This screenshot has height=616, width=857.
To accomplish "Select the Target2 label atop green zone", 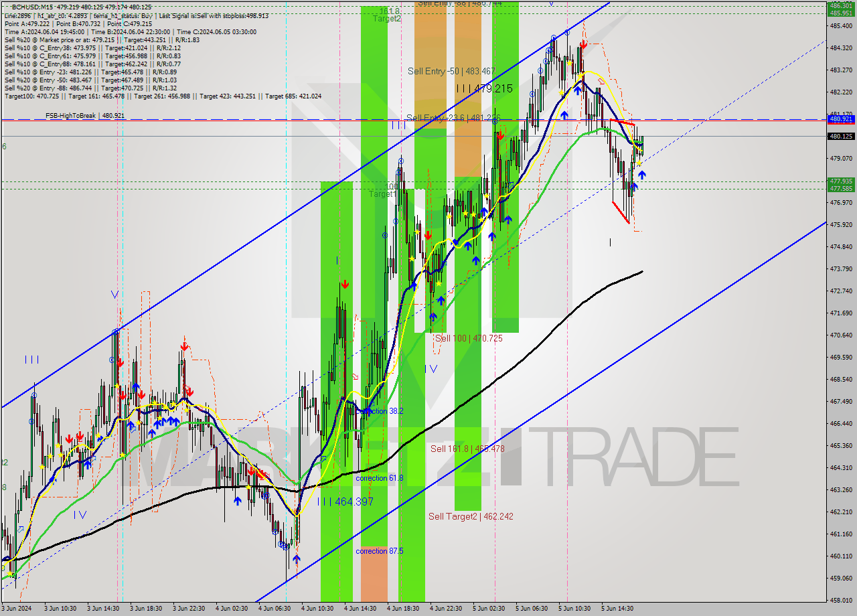I will tap(387, 19).
